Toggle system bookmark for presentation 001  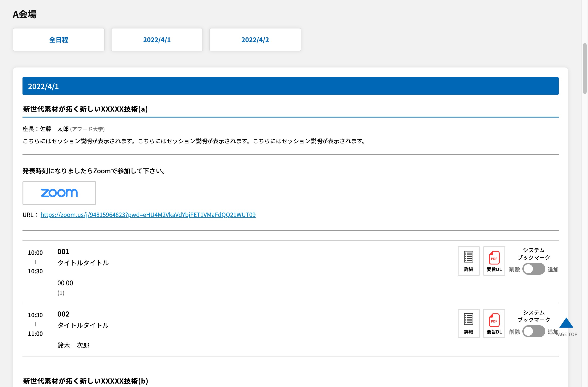click(534, 269)
